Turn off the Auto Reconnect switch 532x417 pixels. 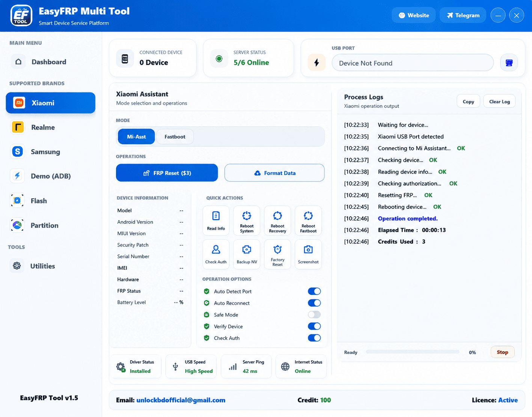314,303
